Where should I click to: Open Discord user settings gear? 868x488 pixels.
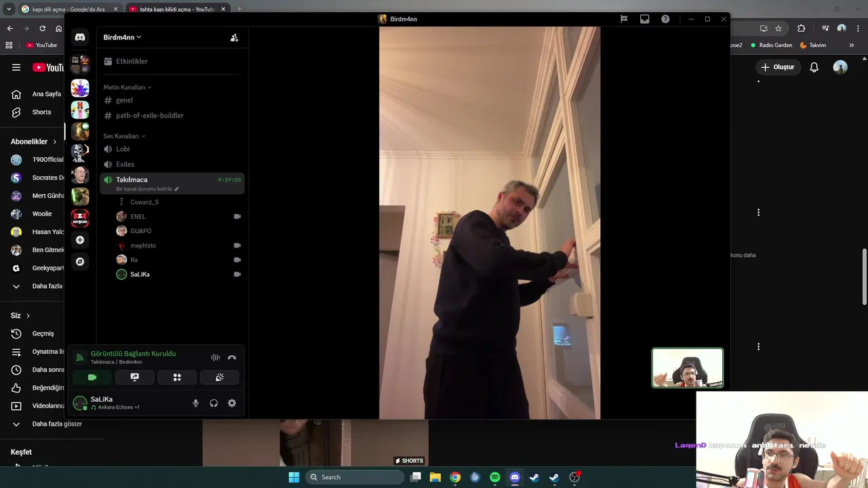[232, 403]
